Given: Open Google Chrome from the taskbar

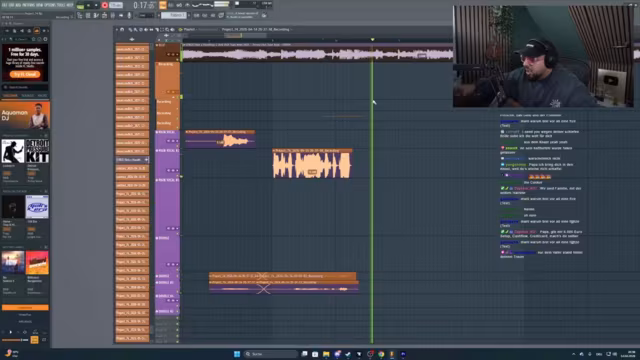Looking at the screenshot, I should click(x=381, y=354).
